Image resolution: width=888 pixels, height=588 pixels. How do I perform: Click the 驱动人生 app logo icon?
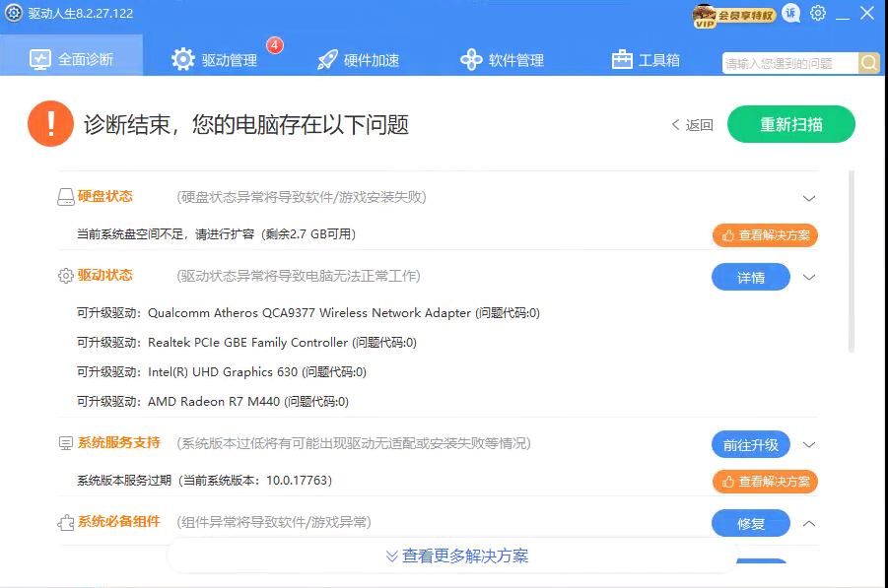[x=14, y=13]
